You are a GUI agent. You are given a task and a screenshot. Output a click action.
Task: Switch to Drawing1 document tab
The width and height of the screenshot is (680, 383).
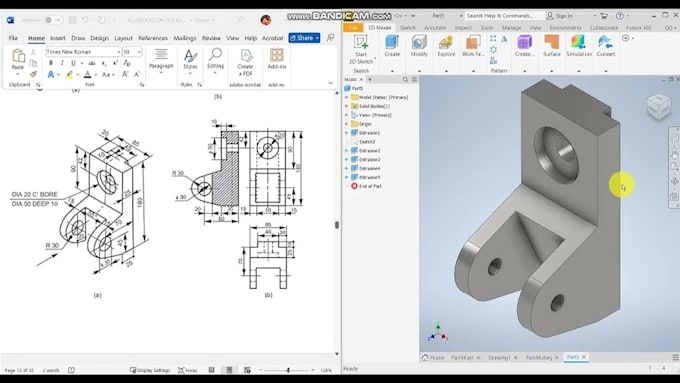tap(499, 357)
